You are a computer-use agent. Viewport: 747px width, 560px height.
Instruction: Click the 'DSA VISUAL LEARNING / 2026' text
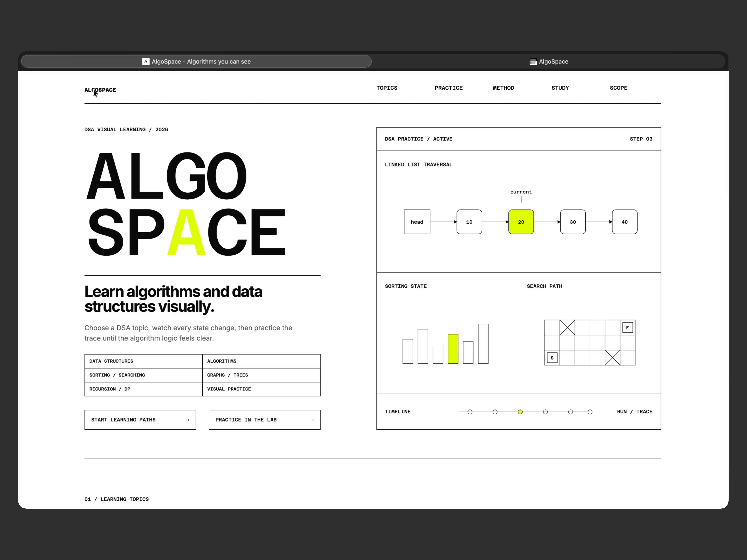tap(126, 129)
